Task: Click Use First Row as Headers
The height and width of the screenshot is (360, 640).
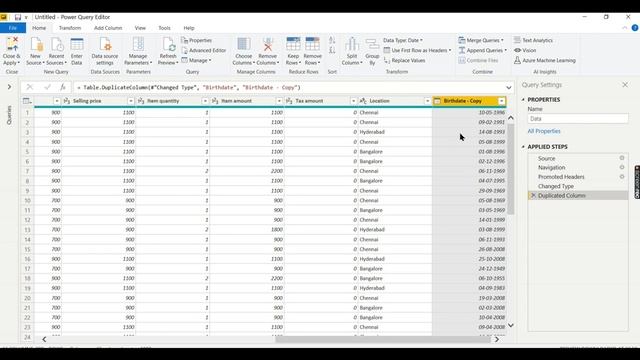Action: point(417,50)
